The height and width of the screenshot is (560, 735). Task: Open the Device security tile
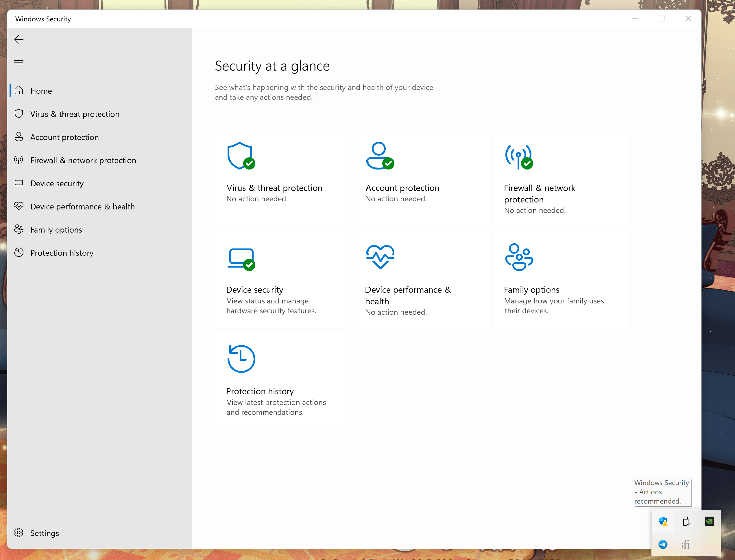(282, 280)
